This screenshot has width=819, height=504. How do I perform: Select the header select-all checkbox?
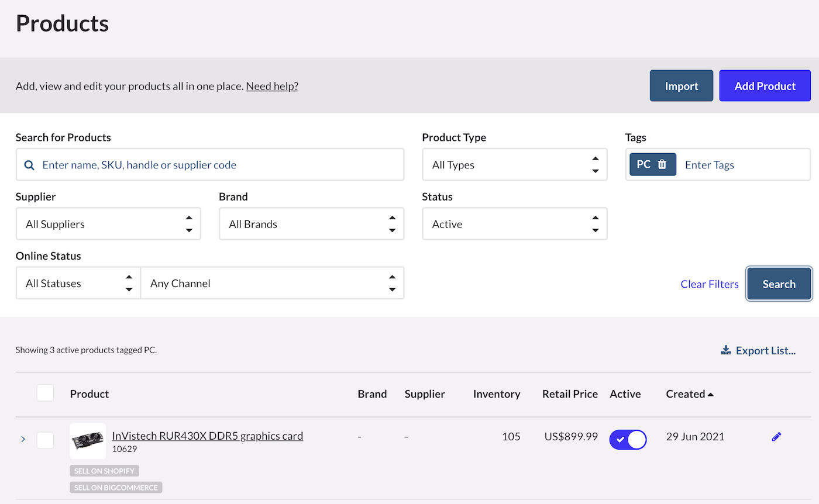45,393
